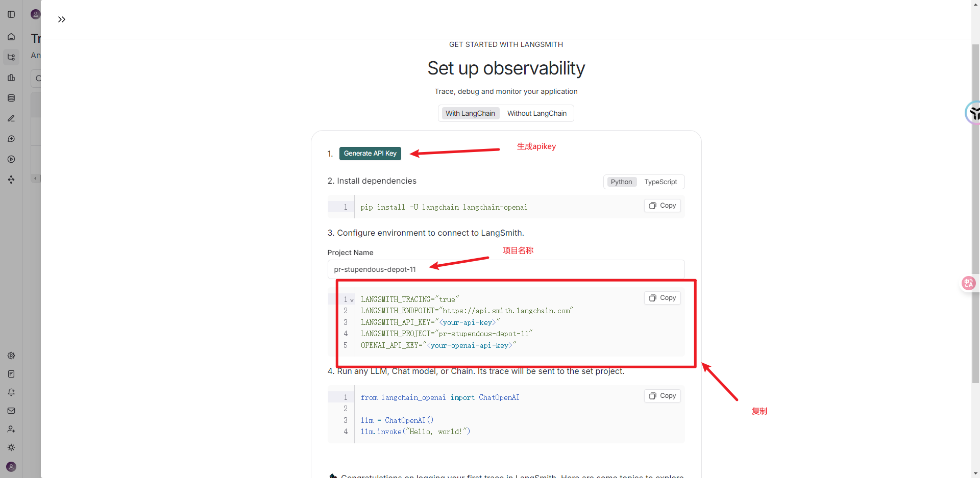Image resolution: width=980 pixels, height=478 pixels.
Task: Copy the pip install command
Action: (663, 206)
